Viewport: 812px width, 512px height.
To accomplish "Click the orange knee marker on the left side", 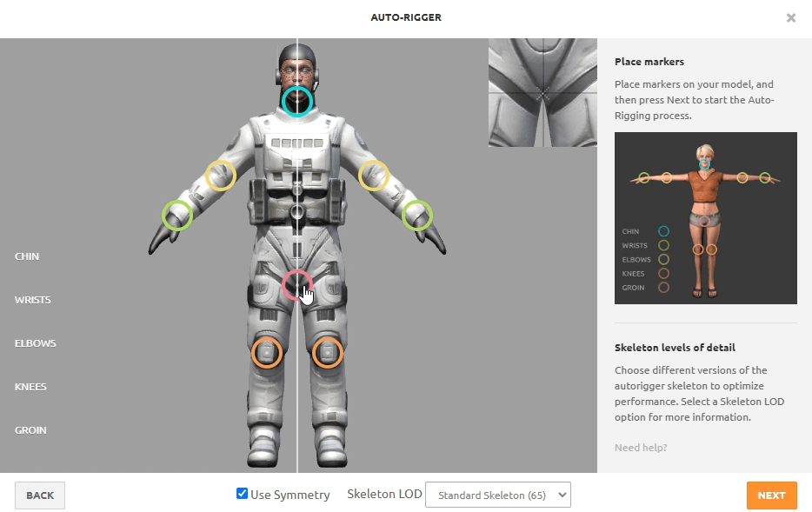I will coord(267,353).
